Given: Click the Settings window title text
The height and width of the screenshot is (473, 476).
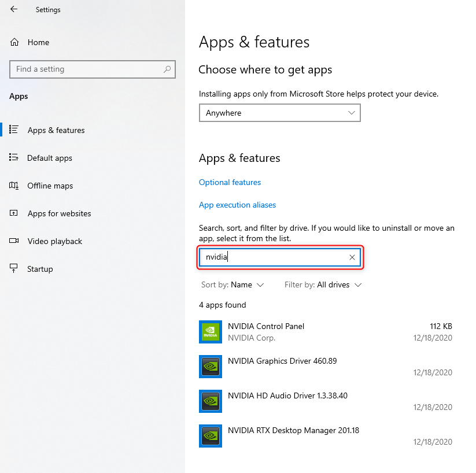Looking at the screenshot, I should click(x=48, y=10).
